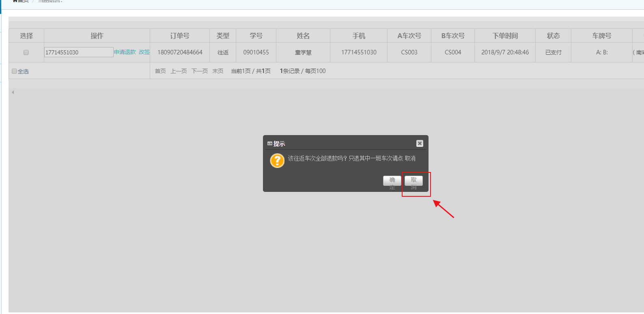Viewport: 644px width, 314px height.
Task: Select the CS003 train number cell
Action: point(409,52)
